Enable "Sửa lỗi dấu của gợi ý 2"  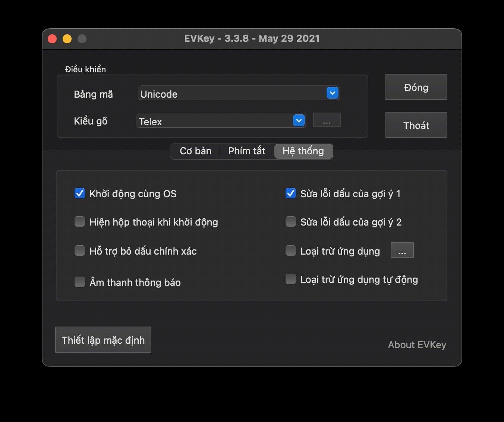click(290, 221)
